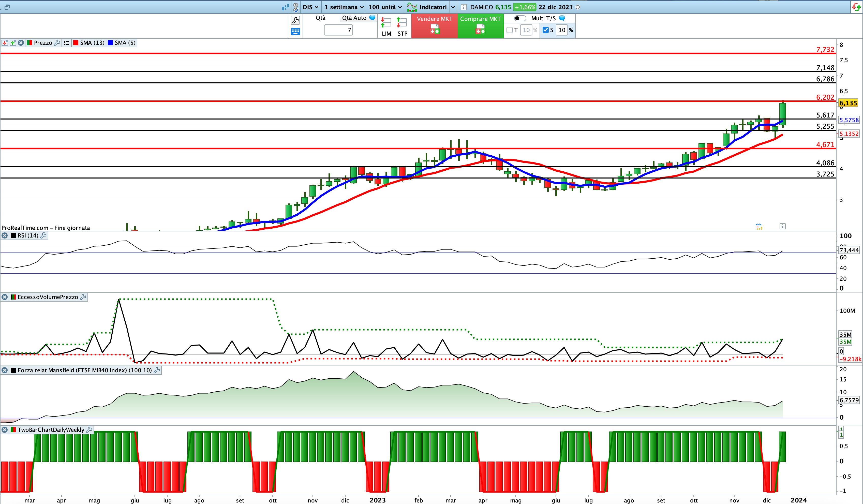Open the indicator list icon beside Prezzo
863x504 pixels.
pos(67,43)
